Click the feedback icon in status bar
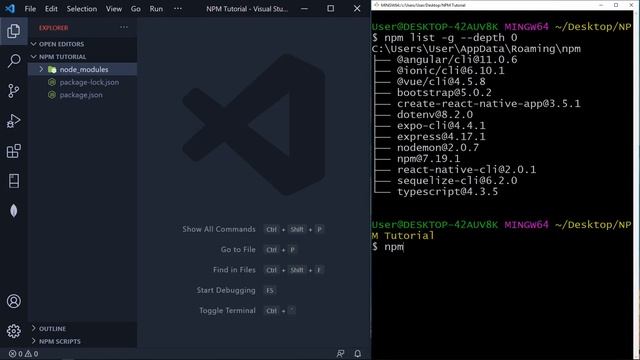 pyautogui.click(x=340, y=354)
